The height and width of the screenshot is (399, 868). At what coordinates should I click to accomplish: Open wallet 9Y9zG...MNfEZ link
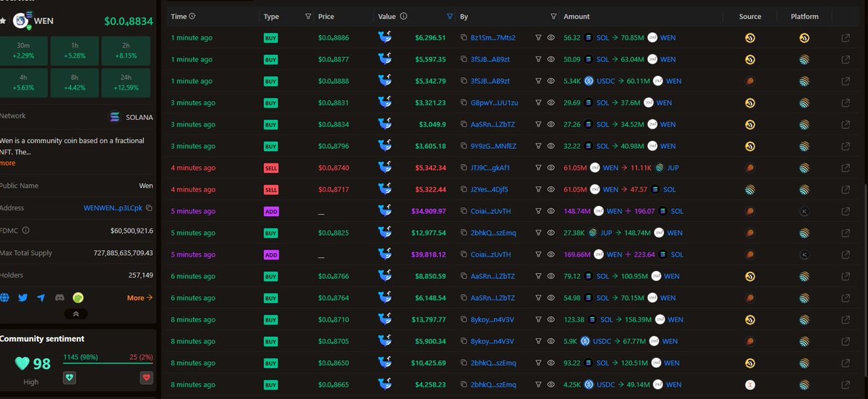493,146
